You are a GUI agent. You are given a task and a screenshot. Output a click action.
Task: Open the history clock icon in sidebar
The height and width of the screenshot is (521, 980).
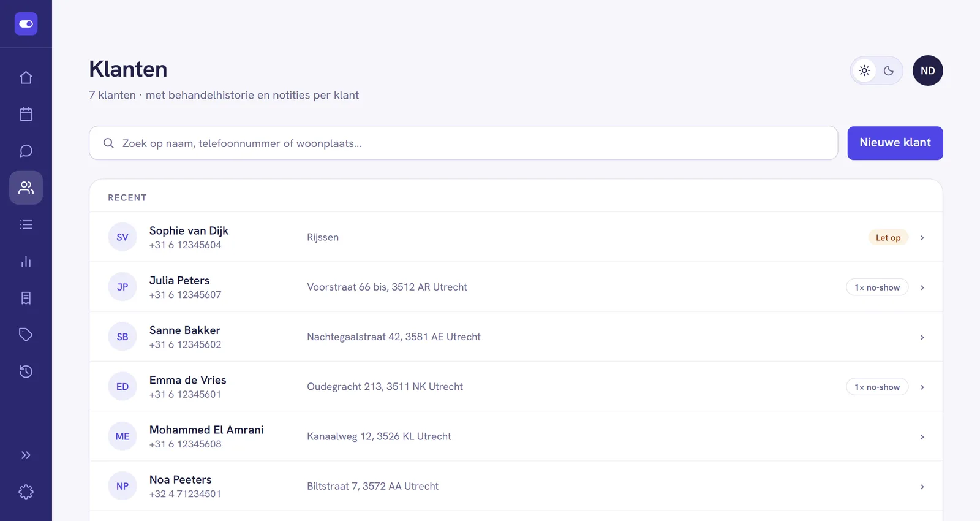[x=26, y=371]
